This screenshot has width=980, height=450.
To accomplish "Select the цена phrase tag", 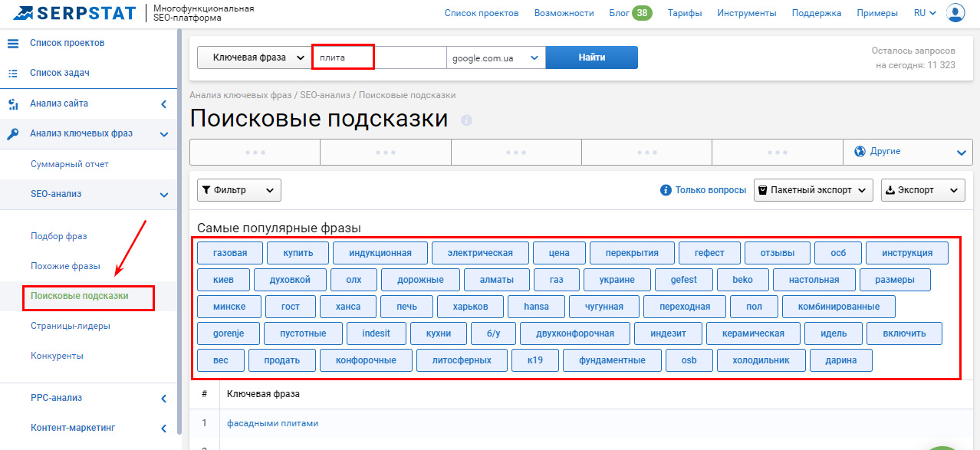I will pos(559,253).
